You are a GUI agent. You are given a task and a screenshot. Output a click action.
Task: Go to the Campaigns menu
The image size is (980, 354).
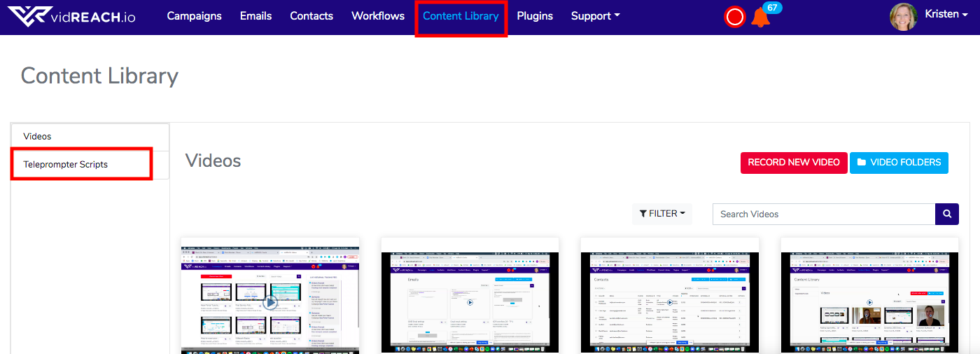pyautogui.click(x=194, y=16)
